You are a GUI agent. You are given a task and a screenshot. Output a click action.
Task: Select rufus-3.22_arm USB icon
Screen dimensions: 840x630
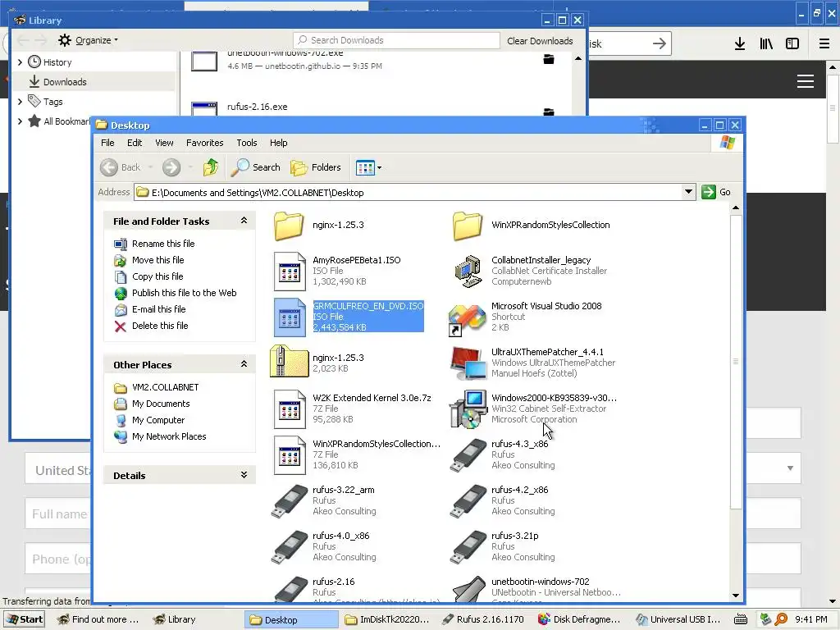point(290,501)
